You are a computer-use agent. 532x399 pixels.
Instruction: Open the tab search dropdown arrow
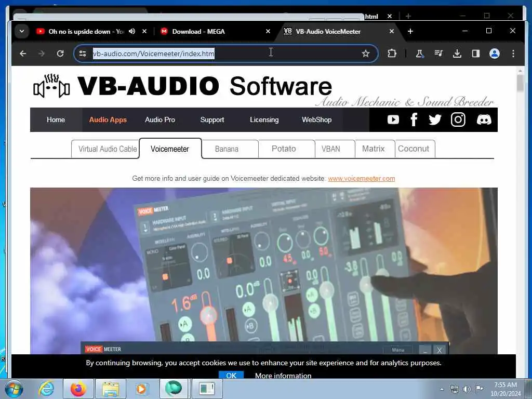pos(22,31)
